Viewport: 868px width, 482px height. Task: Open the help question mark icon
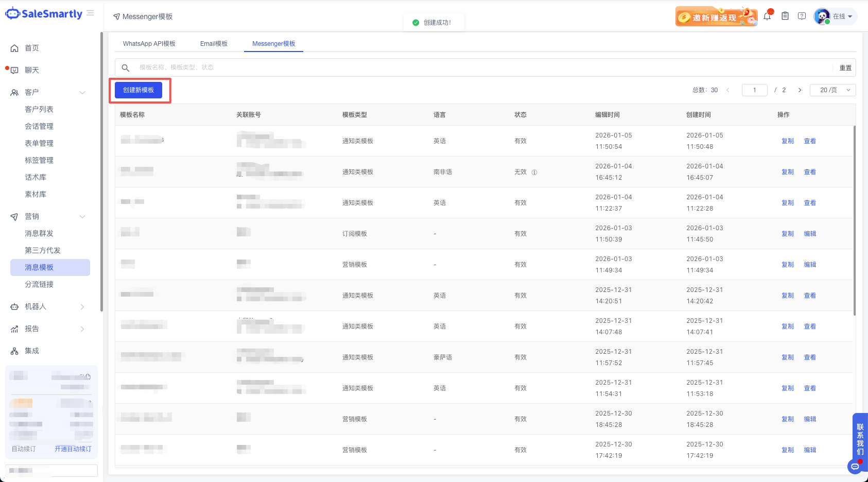802,15
